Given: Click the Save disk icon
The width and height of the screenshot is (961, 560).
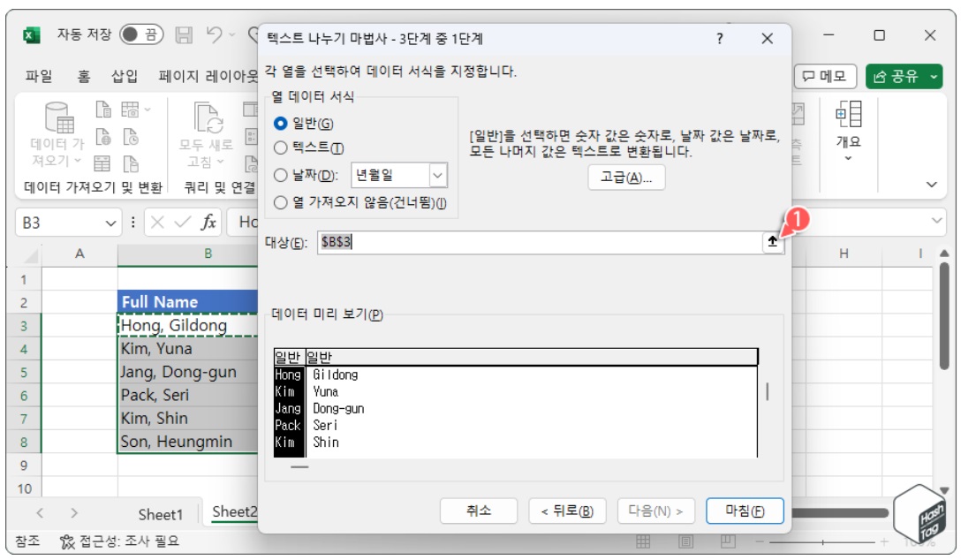Looking at the screenshot, I should point(184,35).
